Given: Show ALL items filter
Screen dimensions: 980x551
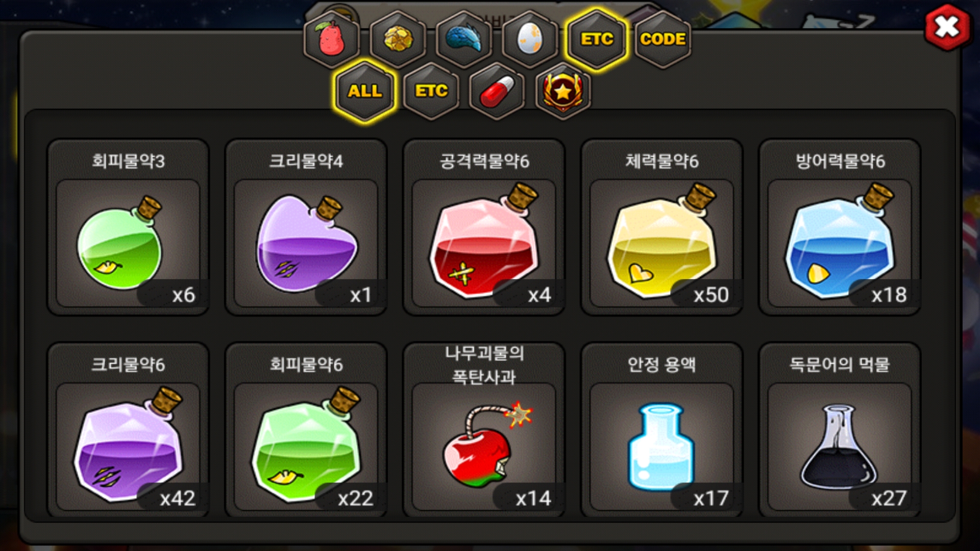Looking at the screenshot, I should (x=365, y=91).
